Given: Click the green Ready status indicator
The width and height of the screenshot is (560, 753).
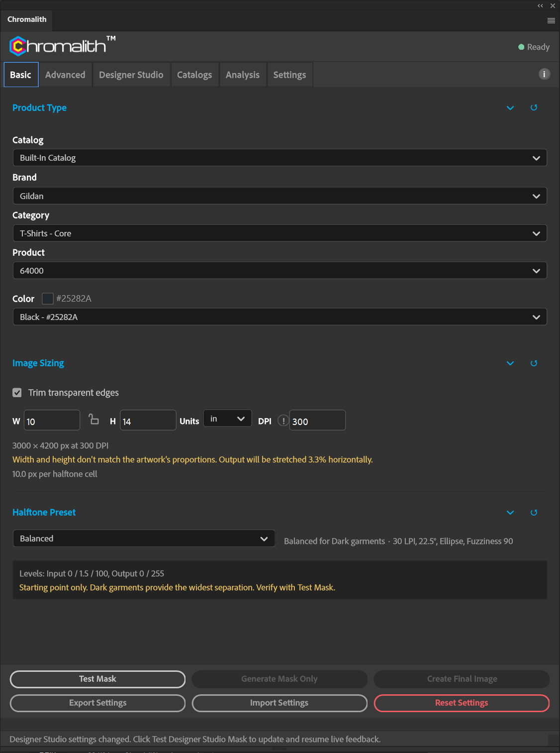Looking at the screenshot, I should click(534, 47).
